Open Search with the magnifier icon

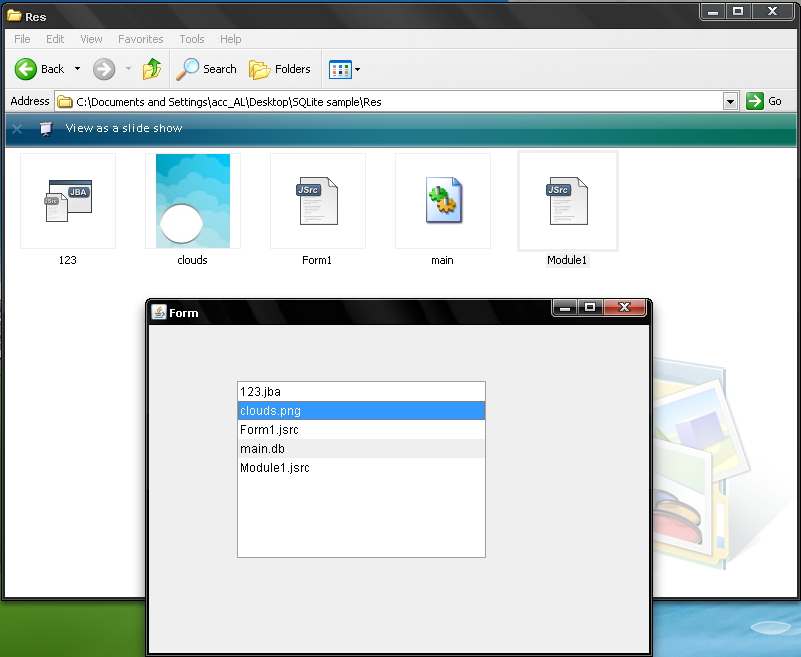coord(187,69)
